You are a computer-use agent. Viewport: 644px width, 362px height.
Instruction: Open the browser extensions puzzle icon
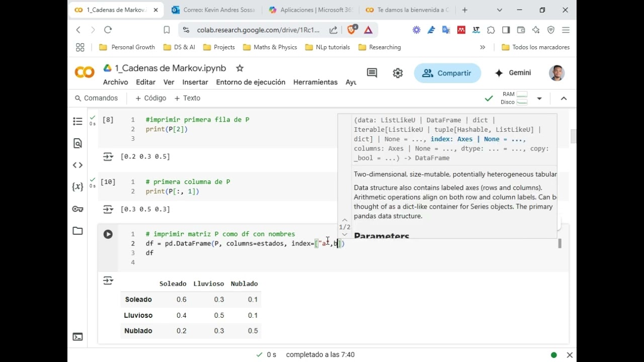pos(491,30)
